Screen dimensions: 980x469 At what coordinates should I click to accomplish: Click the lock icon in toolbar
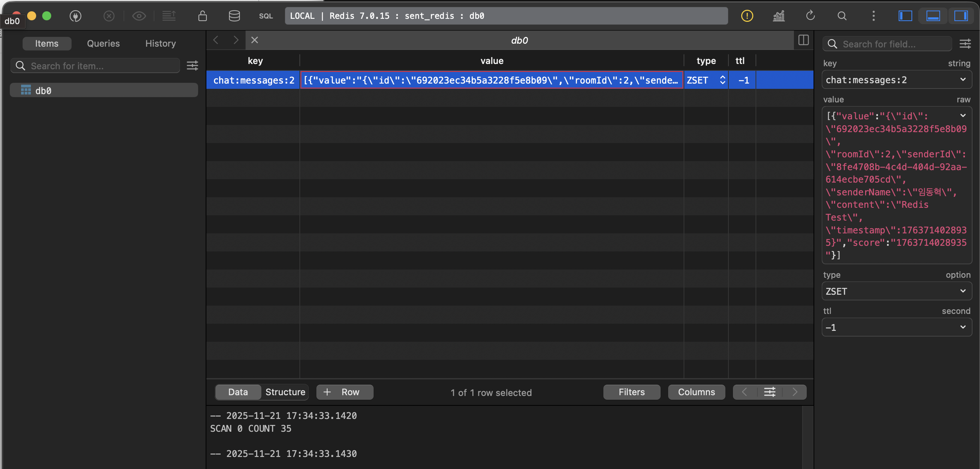pos(202,16)
